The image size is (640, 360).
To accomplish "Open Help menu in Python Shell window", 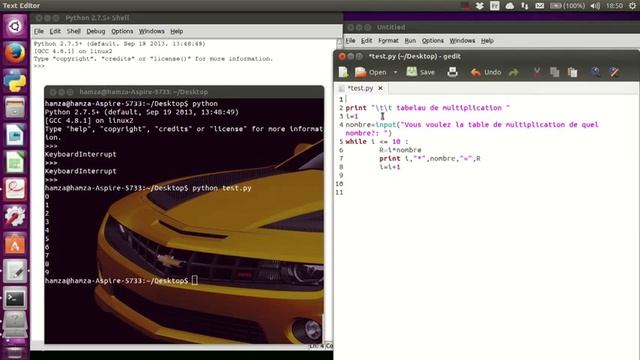I will click(x=176, y=31).
